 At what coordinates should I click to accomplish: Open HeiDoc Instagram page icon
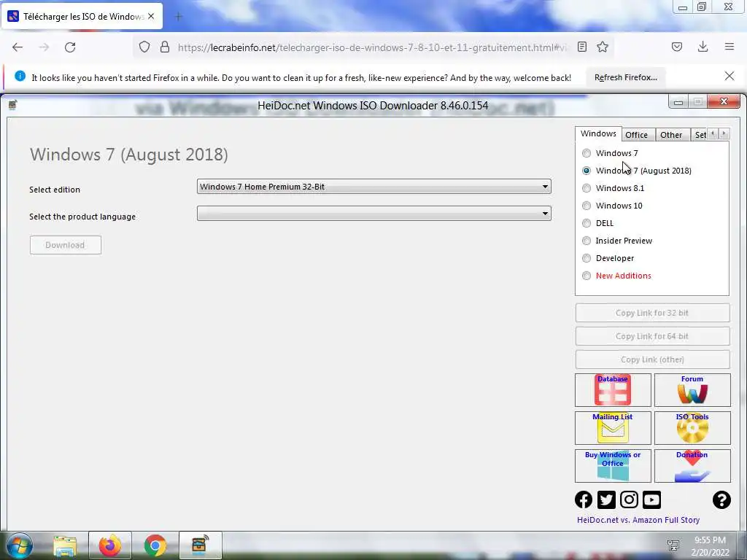point(629,499)
